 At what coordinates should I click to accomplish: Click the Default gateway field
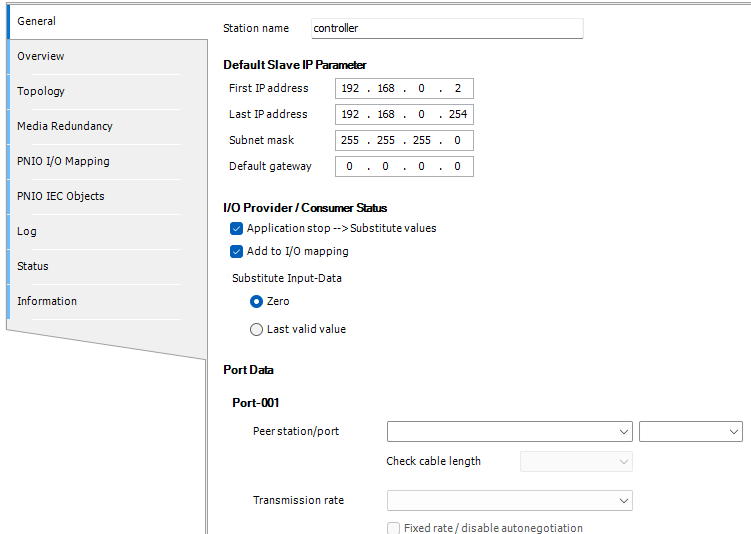404,167
